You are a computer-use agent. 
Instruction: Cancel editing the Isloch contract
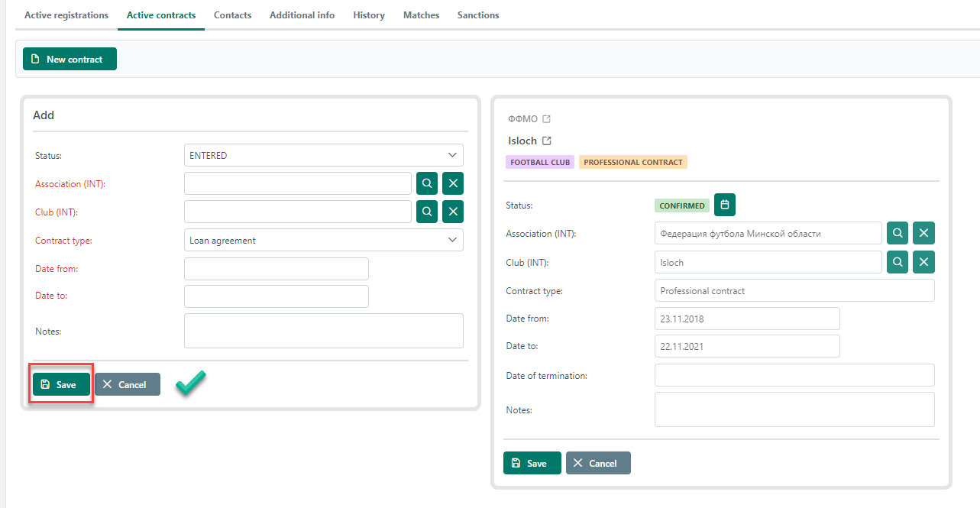pyautogui.click(x=598, y=463)
